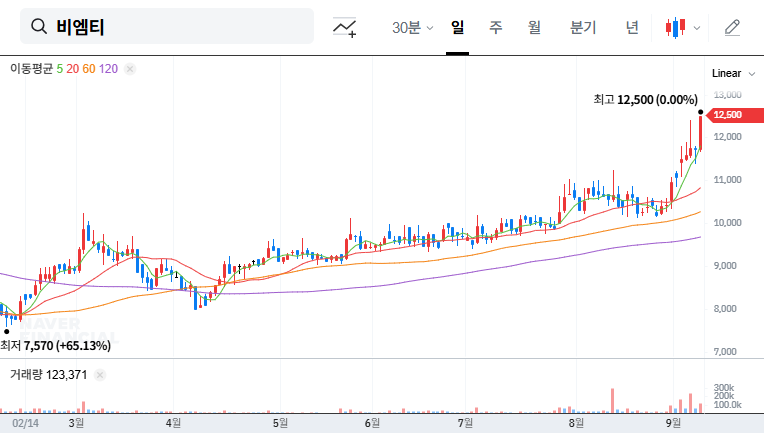Remove the 이동평균 indicator with X
Screen dimensions: 764x433
pyautogui.click(x=130, y=69)
